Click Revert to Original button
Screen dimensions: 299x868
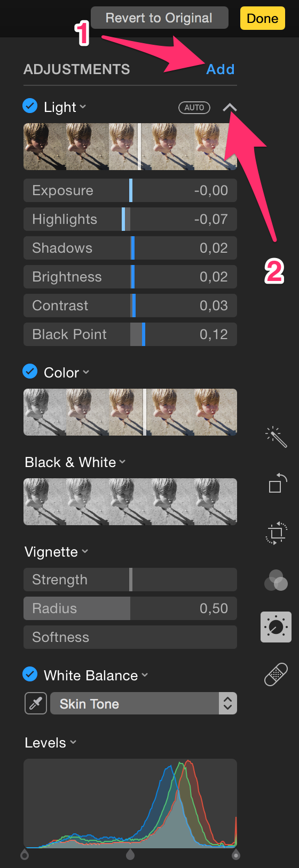(159, 18)
